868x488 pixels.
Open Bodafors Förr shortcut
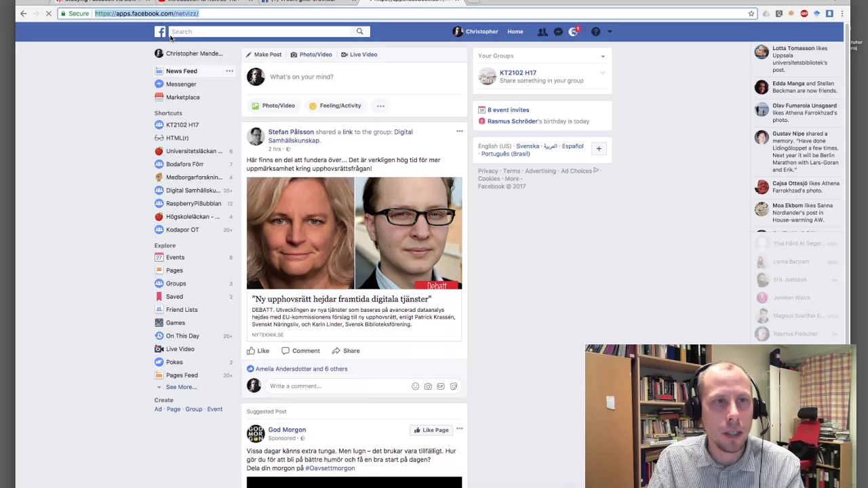[x=184, y=164]
